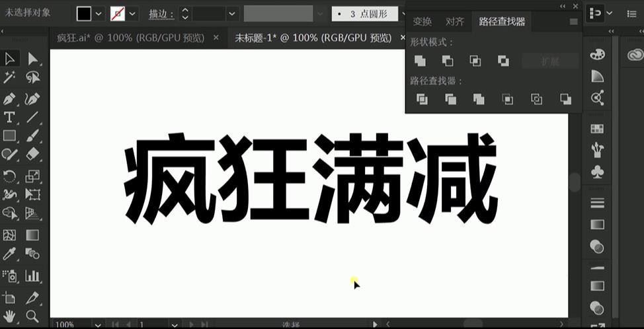Click the Crop pathfinder icon

[508, 99]
